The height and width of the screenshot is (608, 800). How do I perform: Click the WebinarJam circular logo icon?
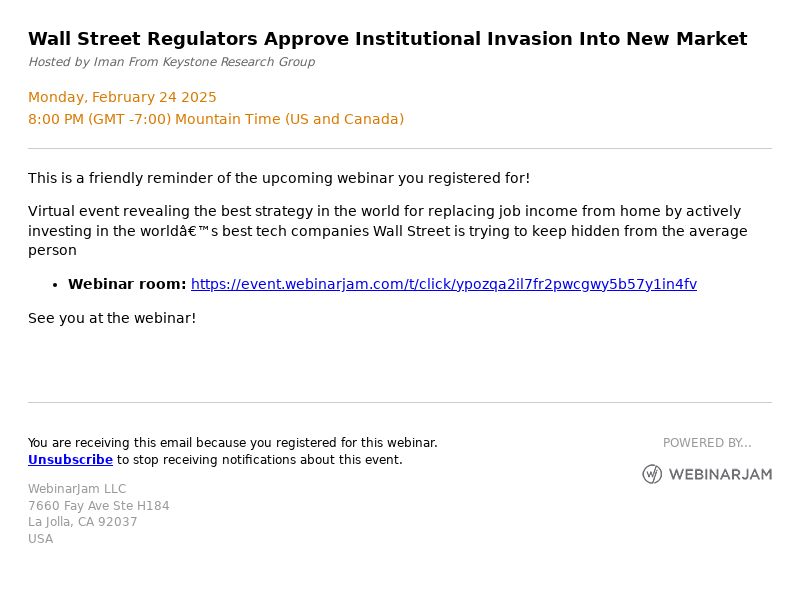click(x=652, y=474)
